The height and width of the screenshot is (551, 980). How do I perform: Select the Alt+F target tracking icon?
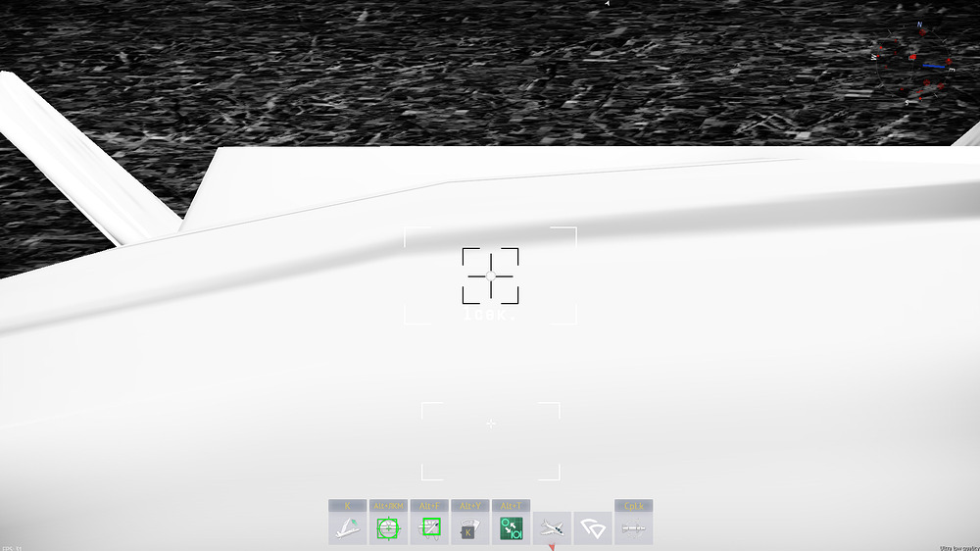point(429,527)
